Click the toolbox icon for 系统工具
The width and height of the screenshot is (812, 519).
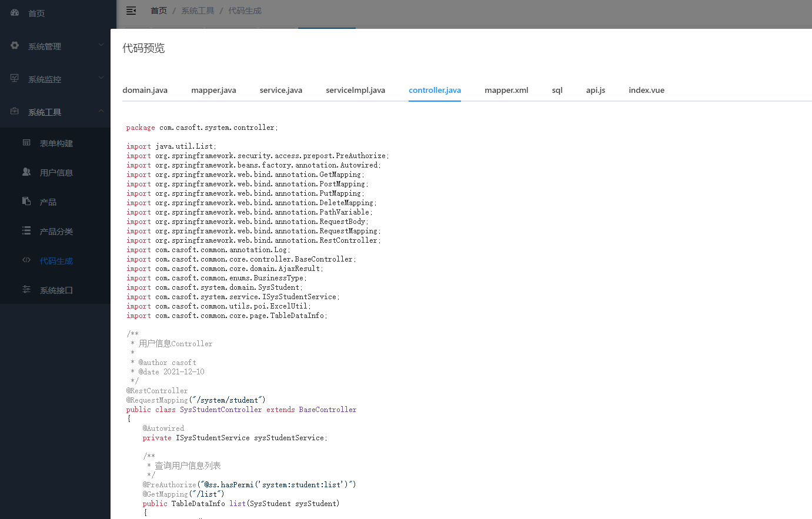point(15,111)
